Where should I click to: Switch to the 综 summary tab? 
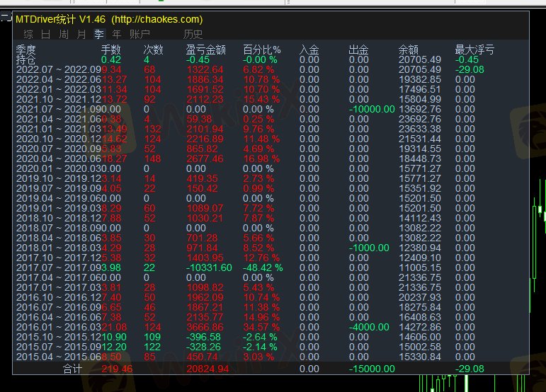(28, 34)
